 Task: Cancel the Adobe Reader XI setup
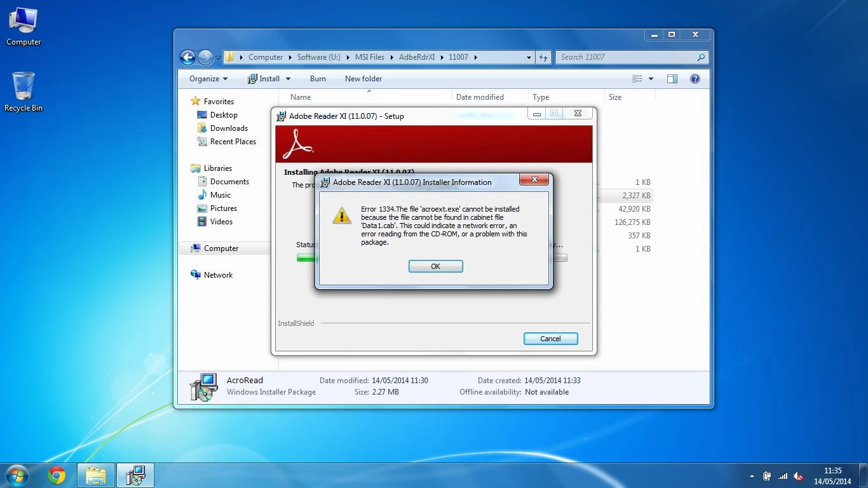[x=550, y=339]
